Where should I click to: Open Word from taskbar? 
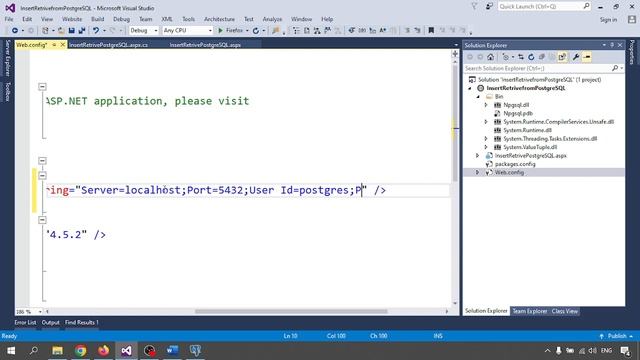[x=172, y=351]
